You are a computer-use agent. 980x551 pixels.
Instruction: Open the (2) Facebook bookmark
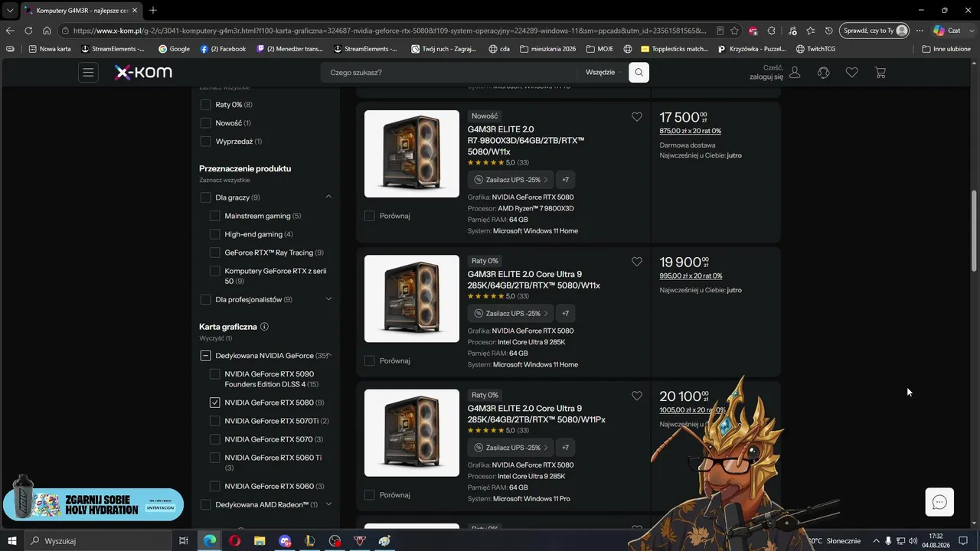click(223, 49)
